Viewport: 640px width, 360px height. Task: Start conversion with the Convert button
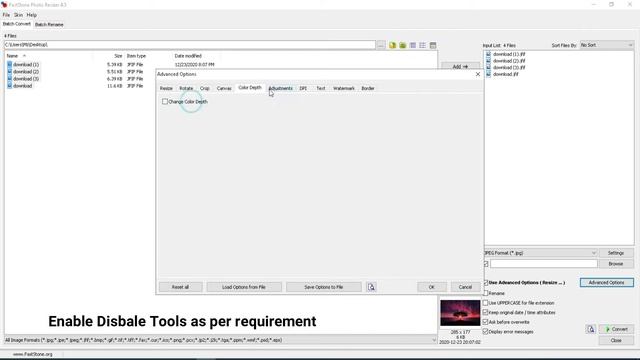616,329
